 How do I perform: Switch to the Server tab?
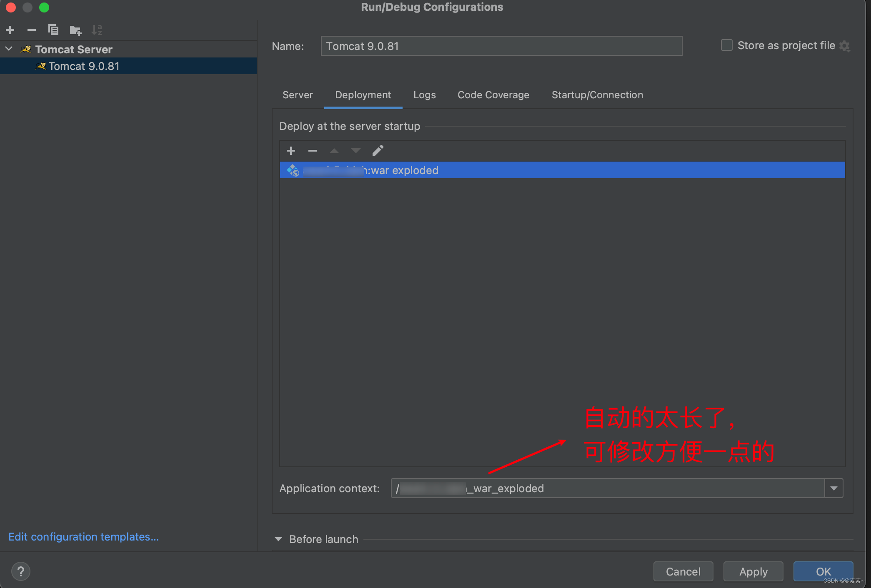click(297, 95)
